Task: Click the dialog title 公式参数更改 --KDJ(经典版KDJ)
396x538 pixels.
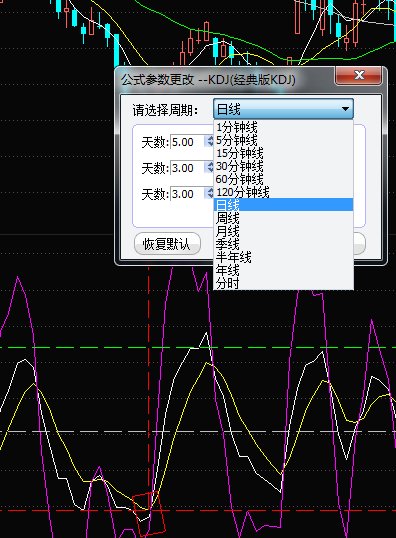Action: pos(208,80)
